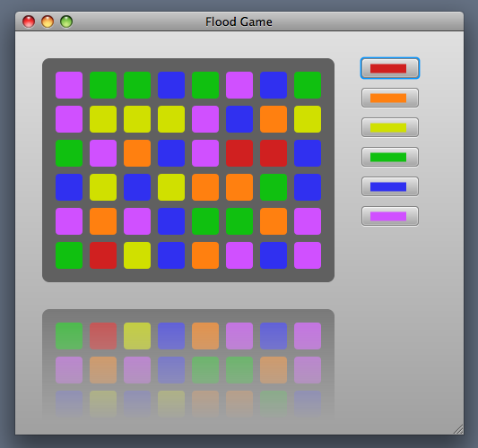Click the top-left purple tile on the board
This screenshot has height=448, width=478.
click(69, 85)
